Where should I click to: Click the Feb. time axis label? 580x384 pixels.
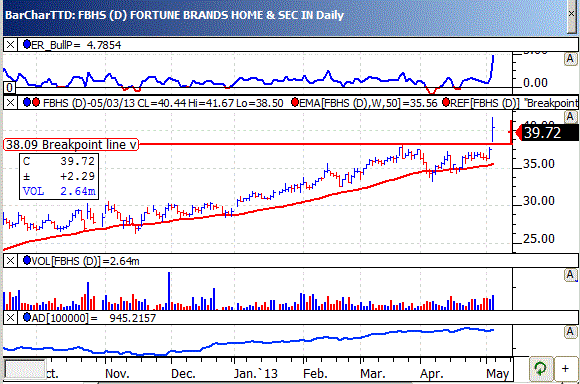(x=315, y=374)
